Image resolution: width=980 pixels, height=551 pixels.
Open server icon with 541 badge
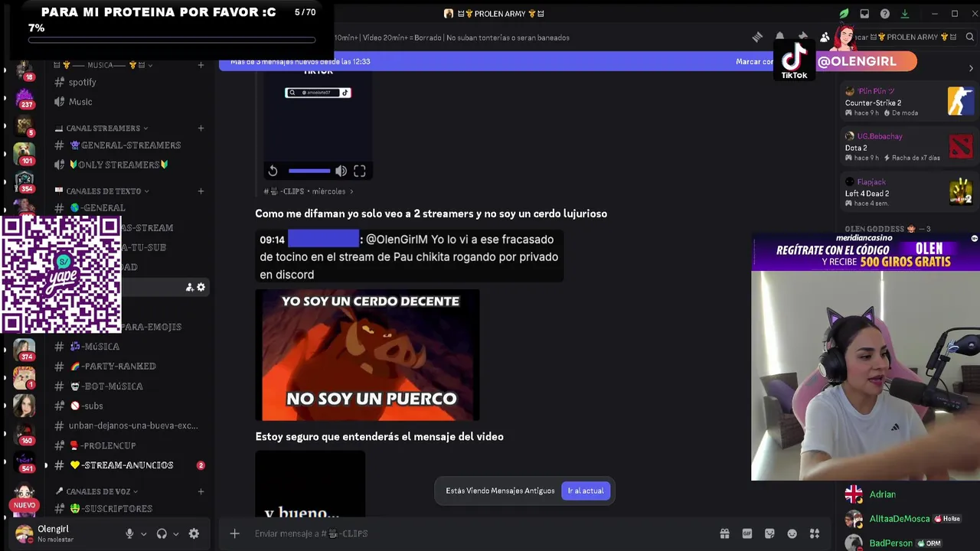coord(24,461)
